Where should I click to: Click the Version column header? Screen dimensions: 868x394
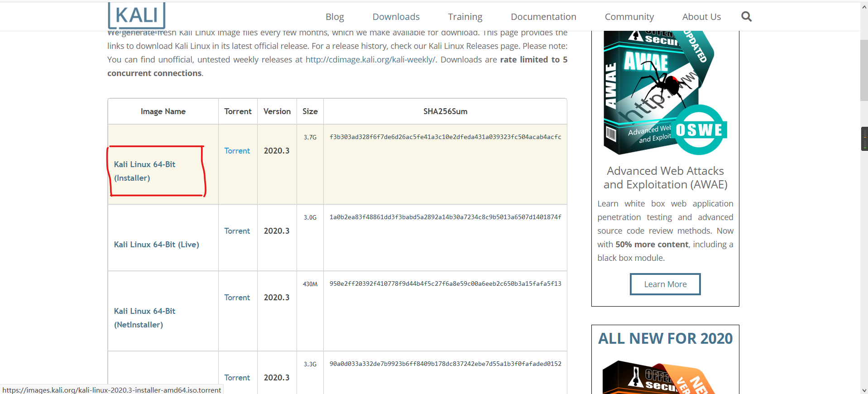click(277, 111)
